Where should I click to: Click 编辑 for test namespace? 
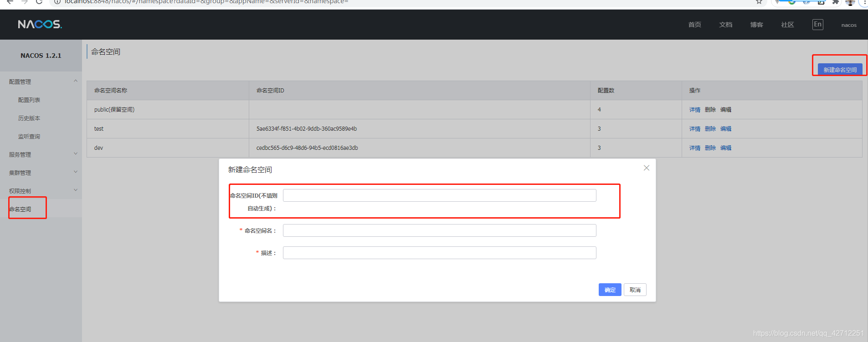click(725, 129)
